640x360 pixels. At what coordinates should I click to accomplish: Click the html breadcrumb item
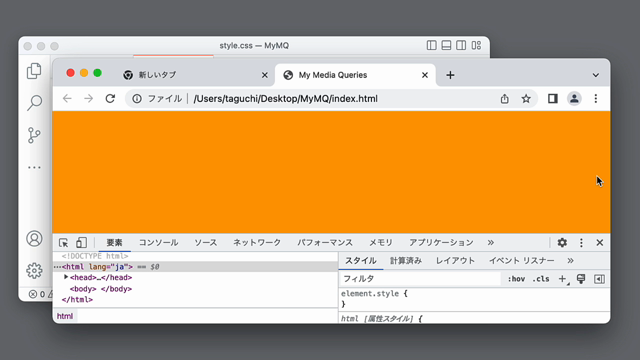pos(65,316)
